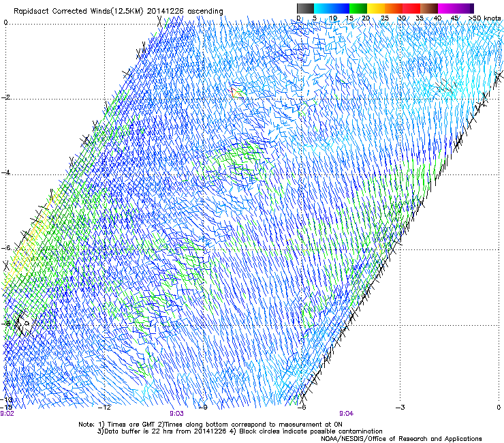Click the "-2" latitude axis label
Viewport: 504px width, 443px height.
click(x=6, y=97)
